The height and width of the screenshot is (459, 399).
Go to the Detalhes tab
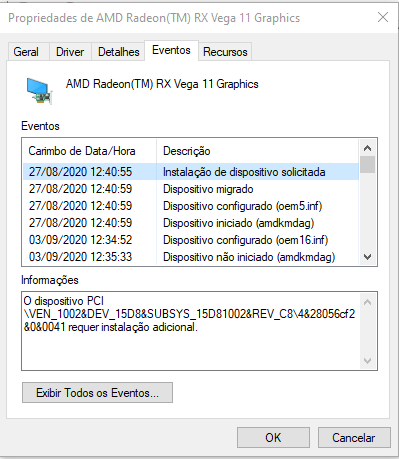tap(119, 52)
